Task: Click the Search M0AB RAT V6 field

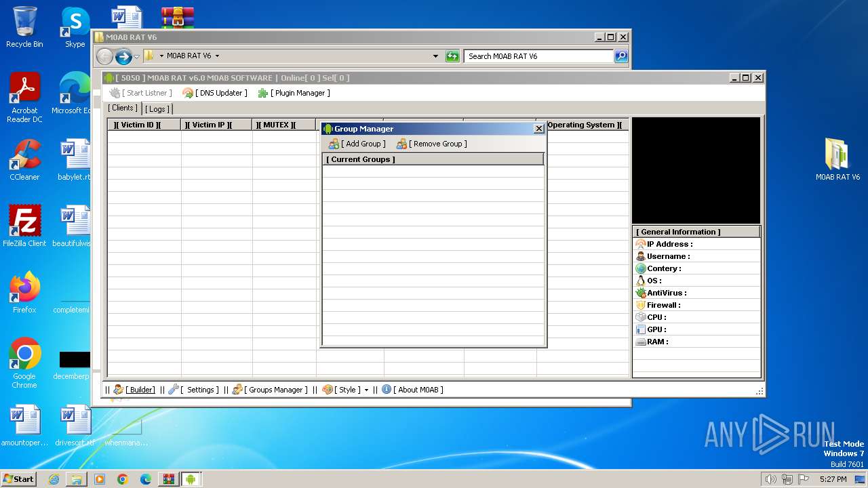Action: point(539,56)
